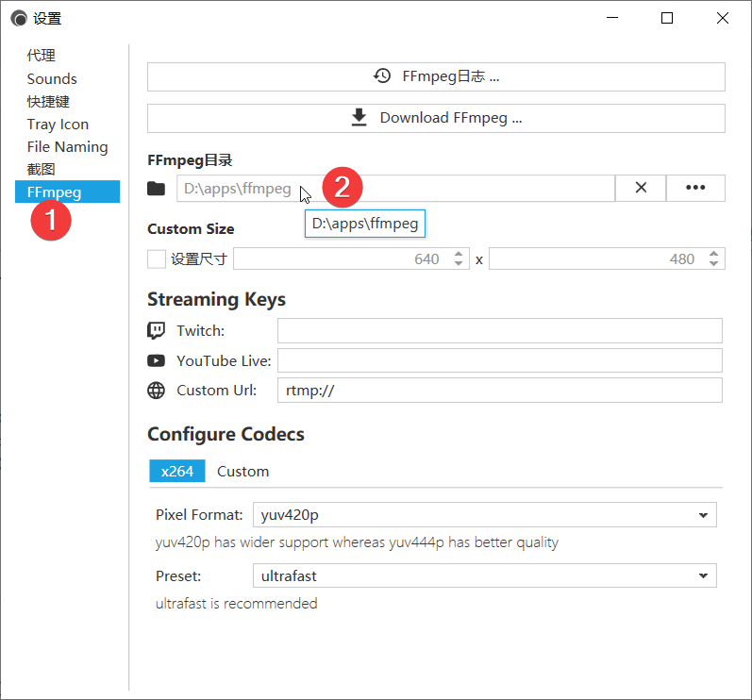Go to File Naming settings
Image resolution: width=752 pixels, height=700 pixels.
click(x=67, y=147)
